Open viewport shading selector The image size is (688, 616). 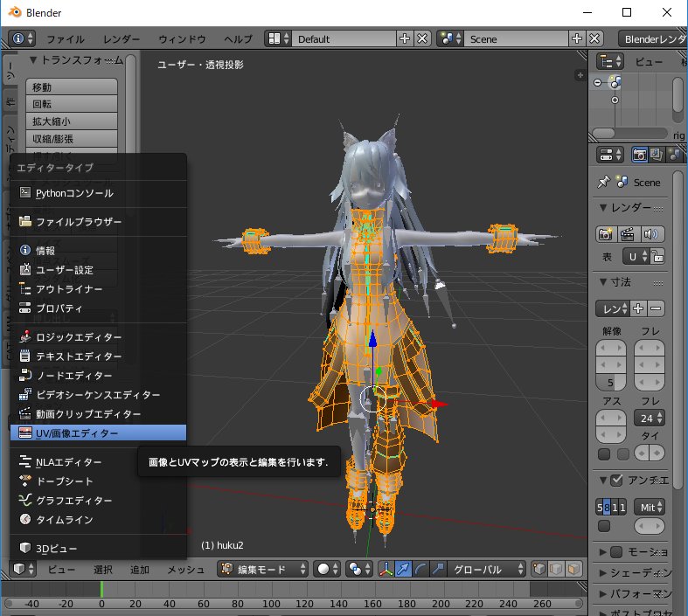(x=327, y=569)
